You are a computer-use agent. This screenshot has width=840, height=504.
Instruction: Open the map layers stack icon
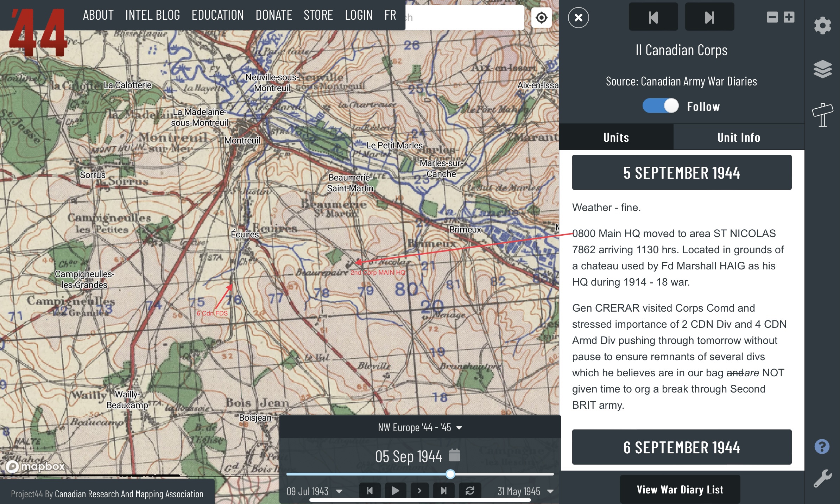[822, 69]
